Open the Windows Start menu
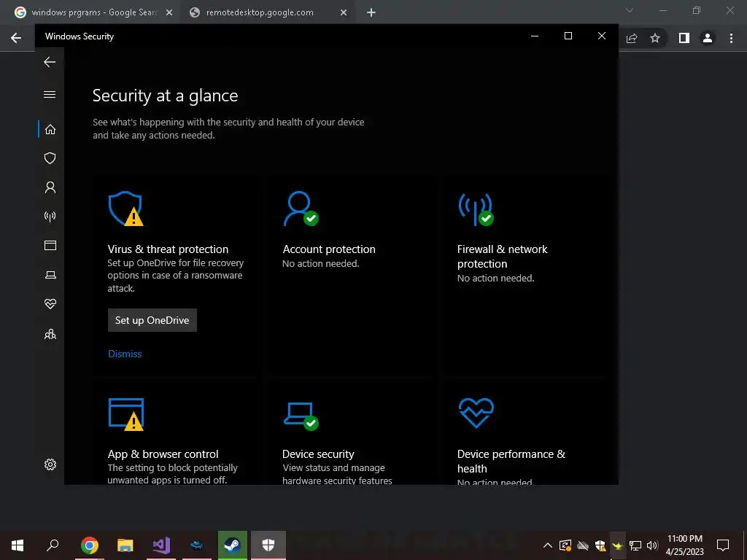The image size is (747, 560). 18,545
